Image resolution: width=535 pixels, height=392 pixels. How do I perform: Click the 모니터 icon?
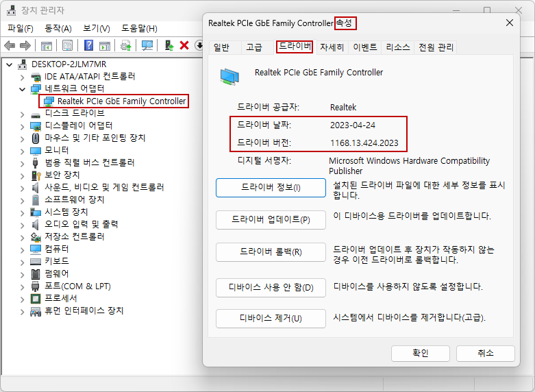pyautogui.click(x=36, y=151)
